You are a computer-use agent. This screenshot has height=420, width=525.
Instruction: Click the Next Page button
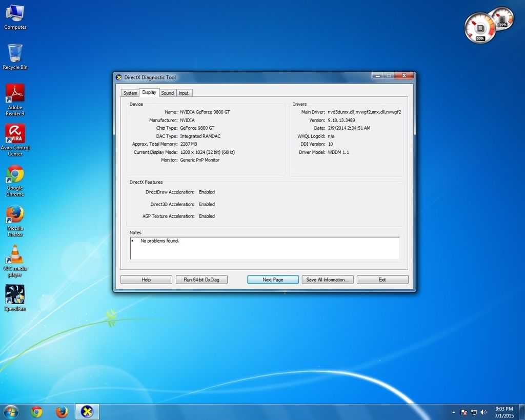tap(273, 279)
